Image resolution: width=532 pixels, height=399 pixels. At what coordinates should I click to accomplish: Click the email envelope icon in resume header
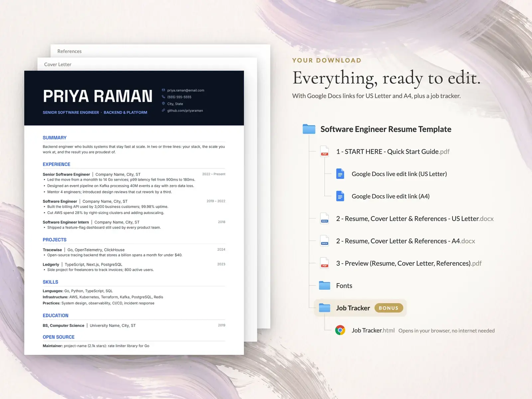point(163,90)
